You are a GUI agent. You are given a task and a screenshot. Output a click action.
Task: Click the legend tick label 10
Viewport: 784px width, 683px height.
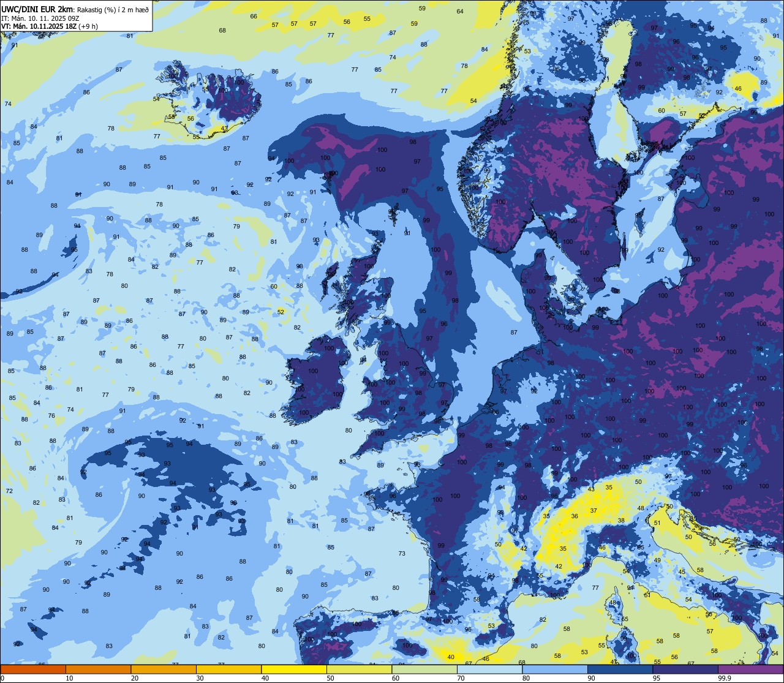coord(69,678)
